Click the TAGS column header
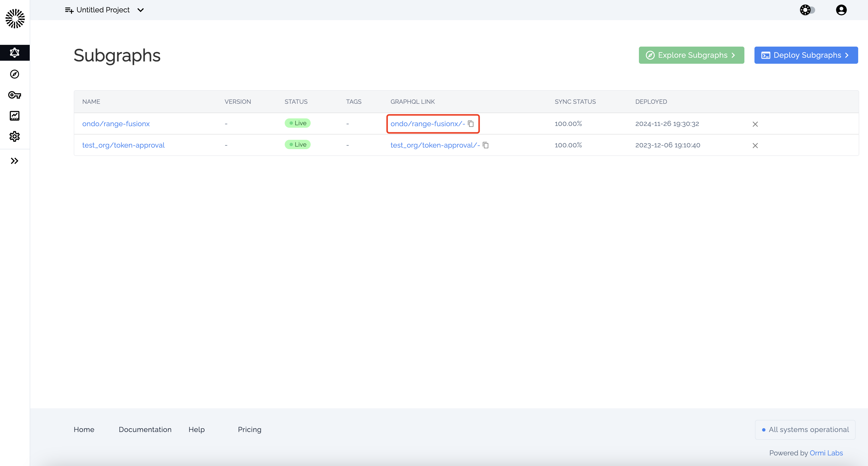The width and height of the screenshot is (868, 466). (353, 102)
